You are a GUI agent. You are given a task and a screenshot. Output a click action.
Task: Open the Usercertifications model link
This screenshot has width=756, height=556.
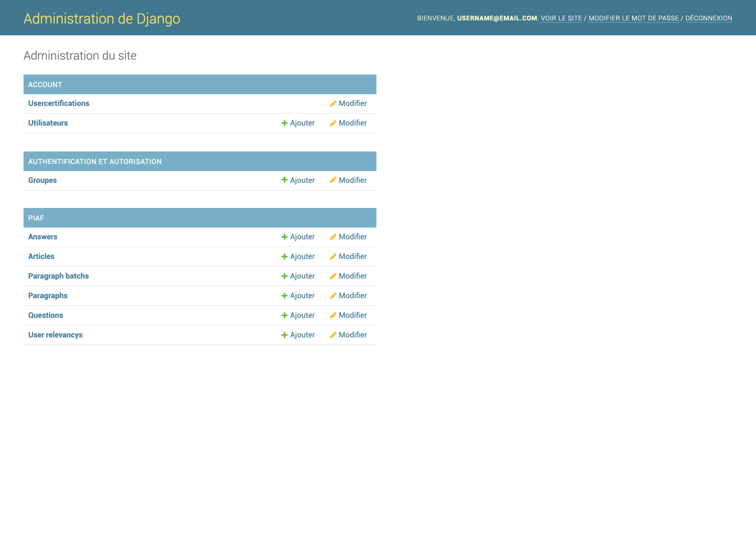click(59, 104)
